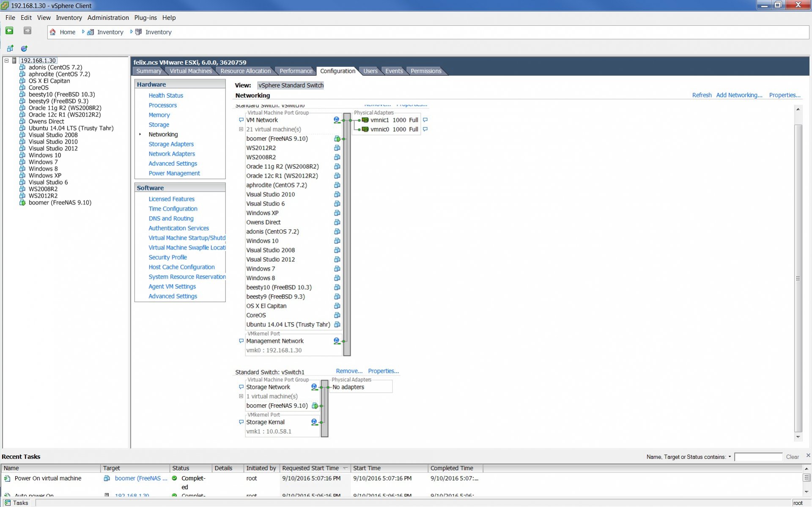This screenshot has width=812, height=507.
Task: Select Visual Studio 2012 in inventory tree
Action: (x=53, y=148)
